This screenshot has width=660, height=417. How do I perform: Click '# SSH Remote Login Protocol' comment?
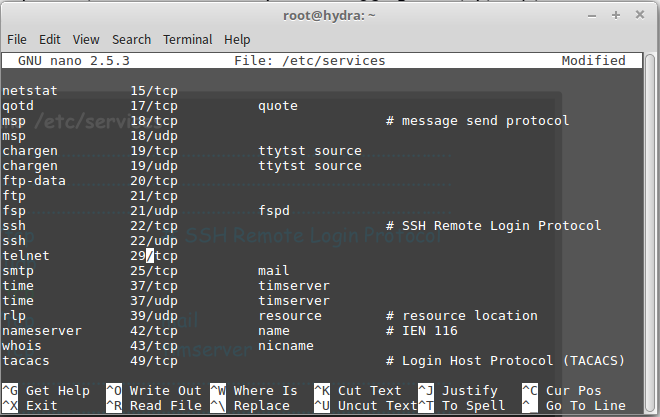coord(494,226)
